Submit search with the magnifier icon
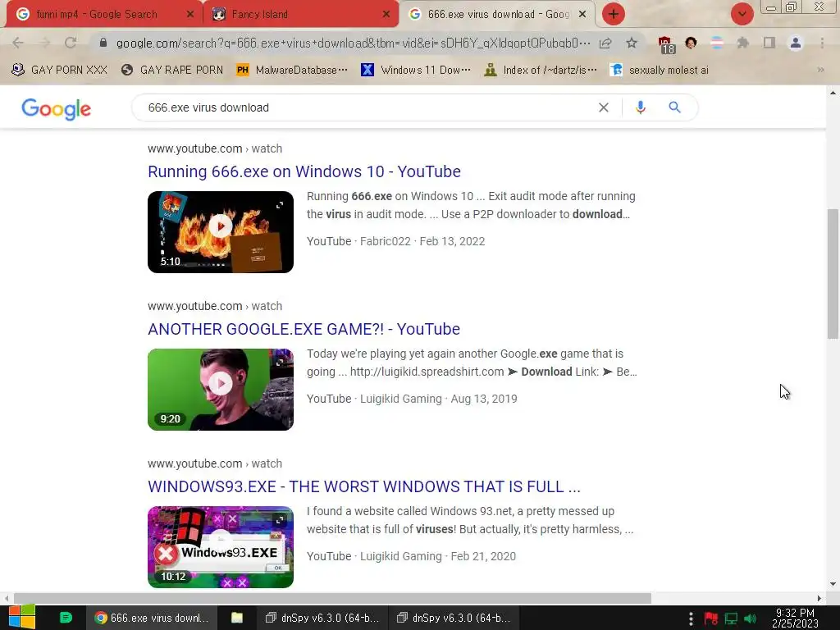 click(674, 107)
